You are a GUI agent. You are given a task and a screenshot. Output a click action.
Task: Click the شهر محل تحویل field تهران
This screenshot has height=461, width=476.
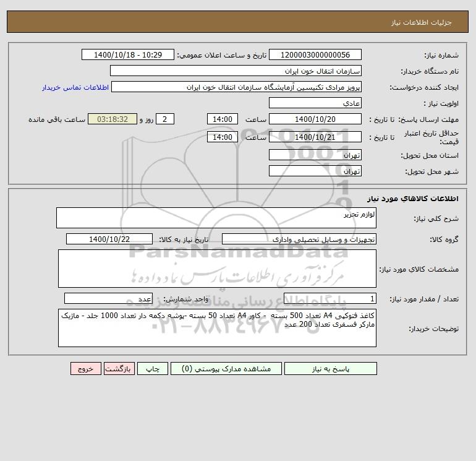click(x=315, y=171)
